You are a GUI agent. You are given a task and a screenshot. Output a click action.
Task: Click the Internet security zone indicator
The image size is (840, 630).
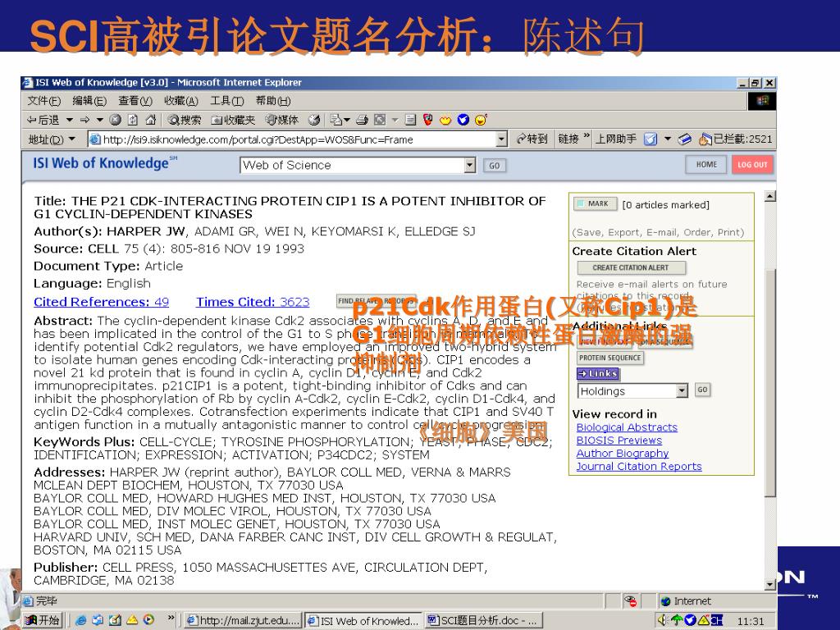(685, 601)
